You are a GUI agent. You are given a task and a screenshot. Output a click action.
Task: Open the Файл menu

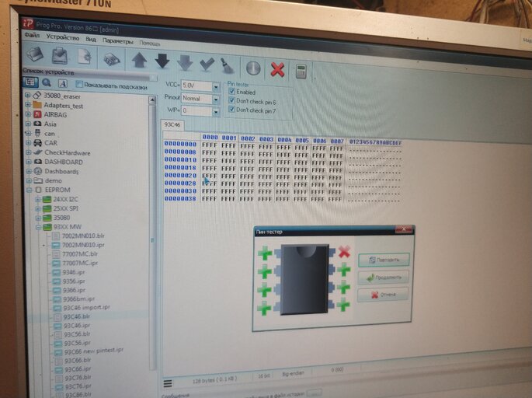coord(32,35)
